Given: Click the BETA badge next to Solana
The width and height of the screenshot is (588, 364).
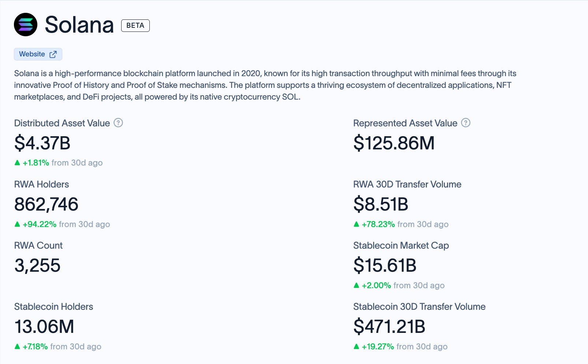Looking at the screenshot, I should tap(135, 26).
